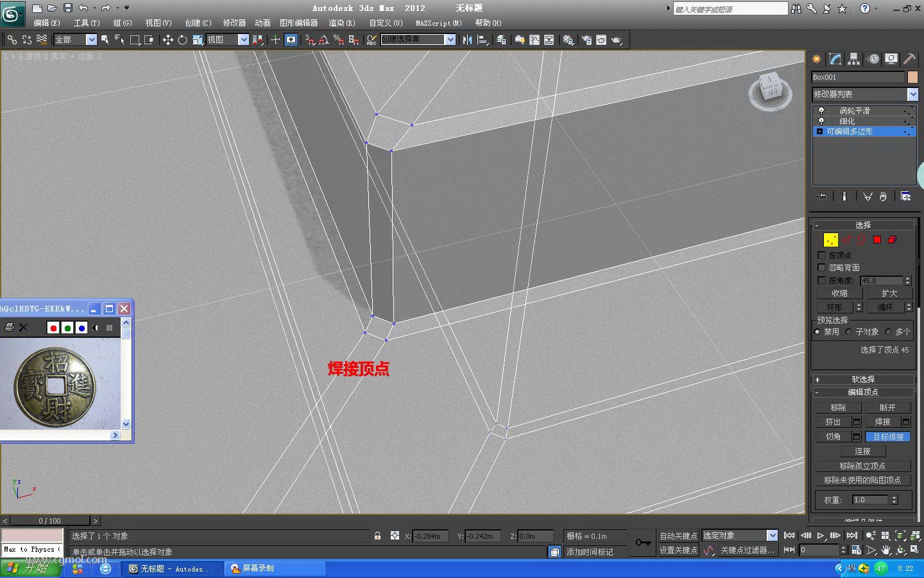Enable the 忽略背面 checkbox
Screen dimensions: 924x578
pyautogui.click(x=821, y=268)
